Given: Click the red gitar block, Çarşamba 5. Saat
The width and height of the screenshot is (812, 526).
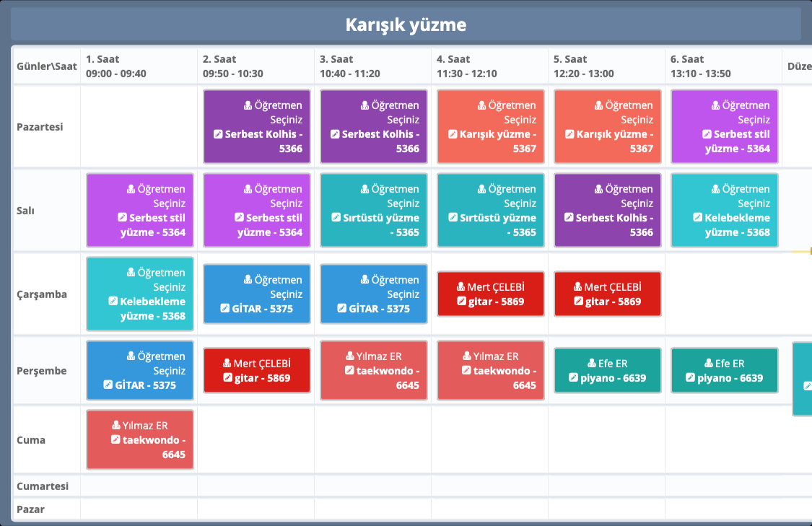Looking at the screenshot, I should click(607, 294).
